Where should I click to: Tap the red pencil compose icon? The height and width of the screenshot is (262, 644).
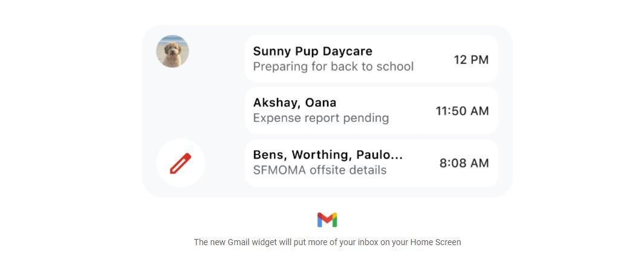180,163
